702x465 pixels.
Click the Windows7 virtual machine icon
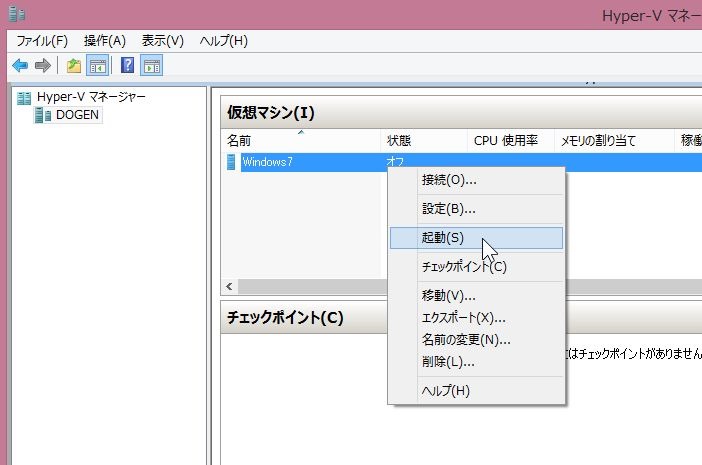(x=232, y=162)
